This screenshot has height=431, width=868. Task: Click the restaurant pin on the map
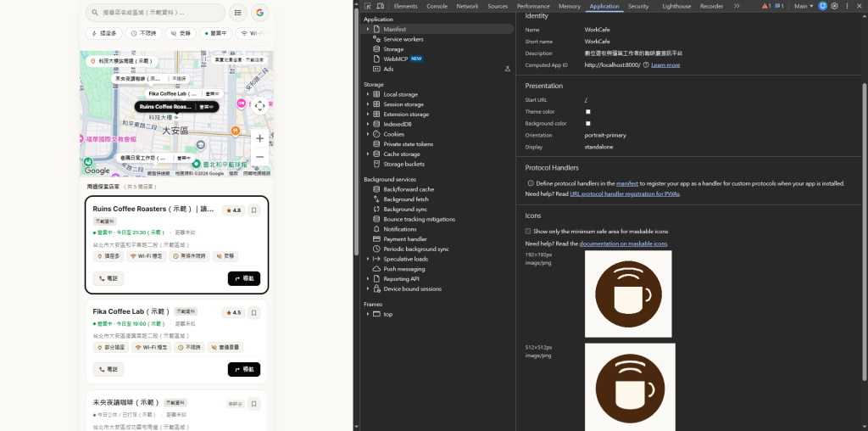pos(236,131)
